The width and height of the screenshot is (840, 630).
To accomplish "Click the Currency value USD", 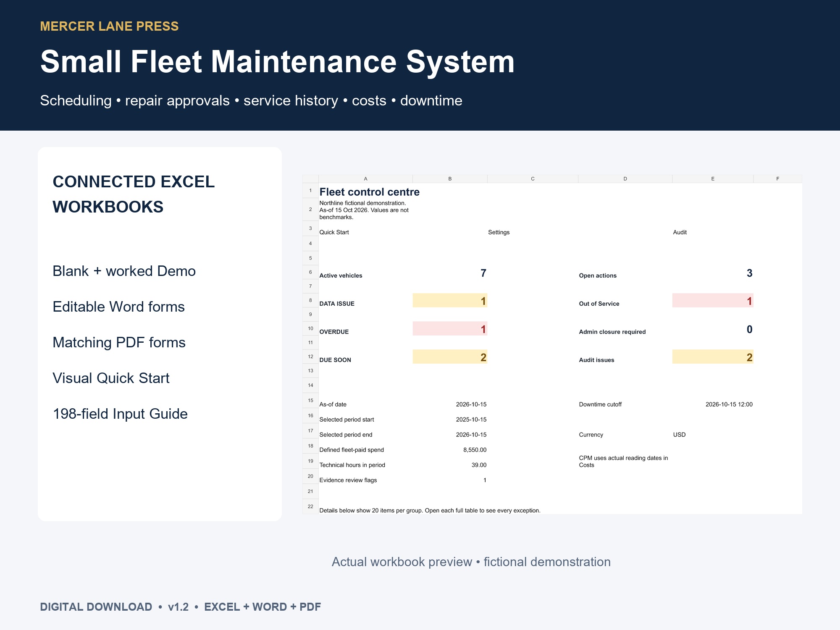I will 679,435.
